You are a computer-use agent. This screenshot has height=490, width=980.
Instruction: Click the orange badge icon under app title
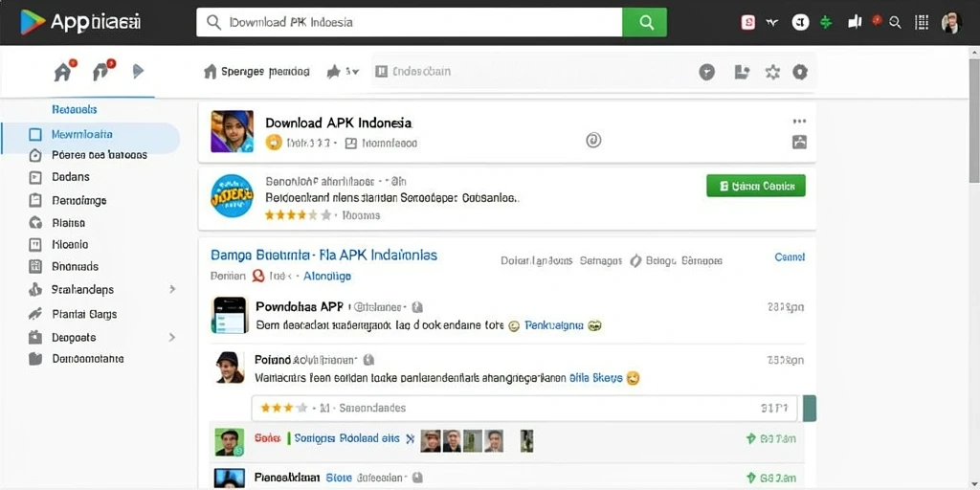pos(274,143)
